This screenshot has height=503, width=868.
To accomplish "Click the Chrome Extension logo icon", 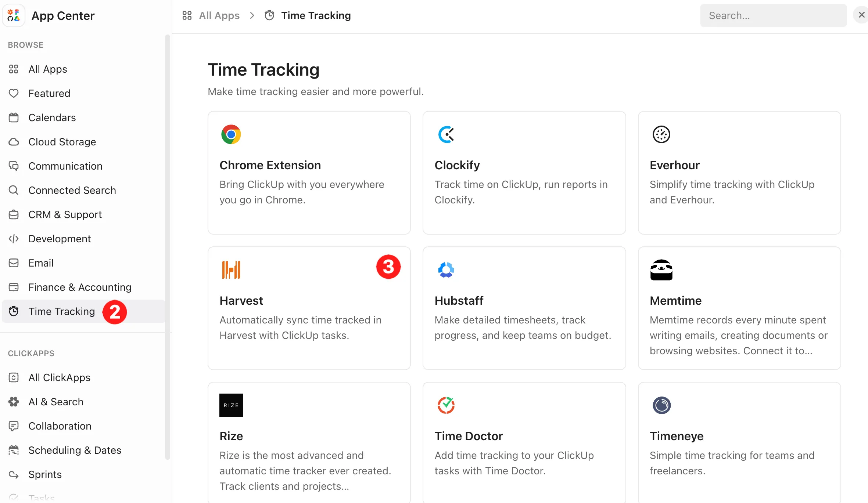I will pos(231,134).
